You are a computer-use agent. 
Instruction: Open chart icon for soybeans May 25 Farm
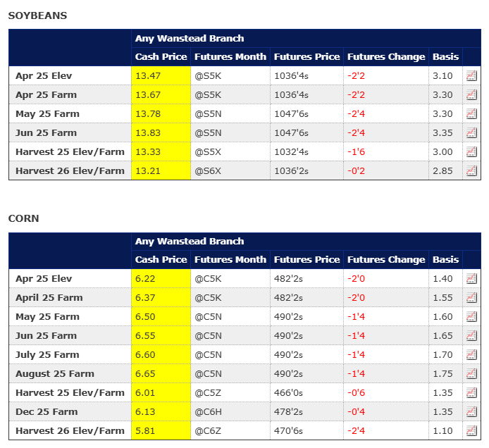[471, 114]
